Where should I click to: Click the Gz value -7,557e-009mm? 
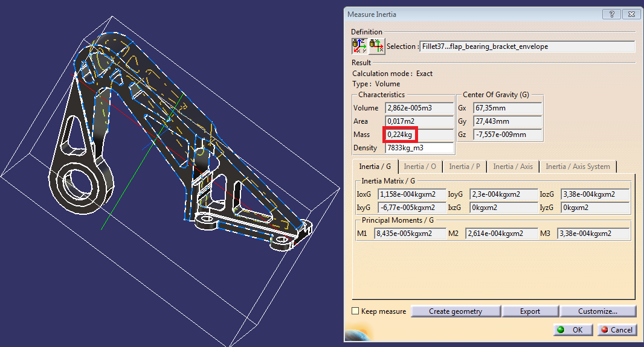click(x=507, y=135)
